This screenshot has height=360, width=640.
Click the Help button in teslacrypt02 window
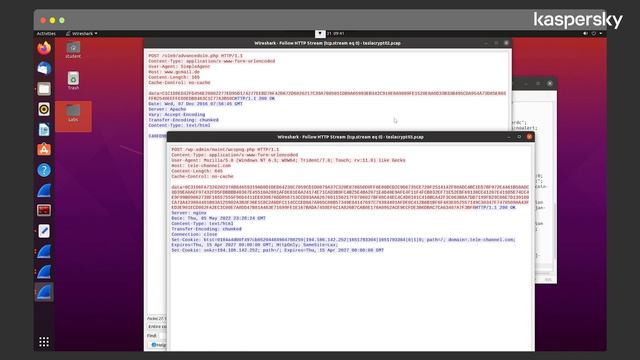pyautogui.click(x=158, y=345)
